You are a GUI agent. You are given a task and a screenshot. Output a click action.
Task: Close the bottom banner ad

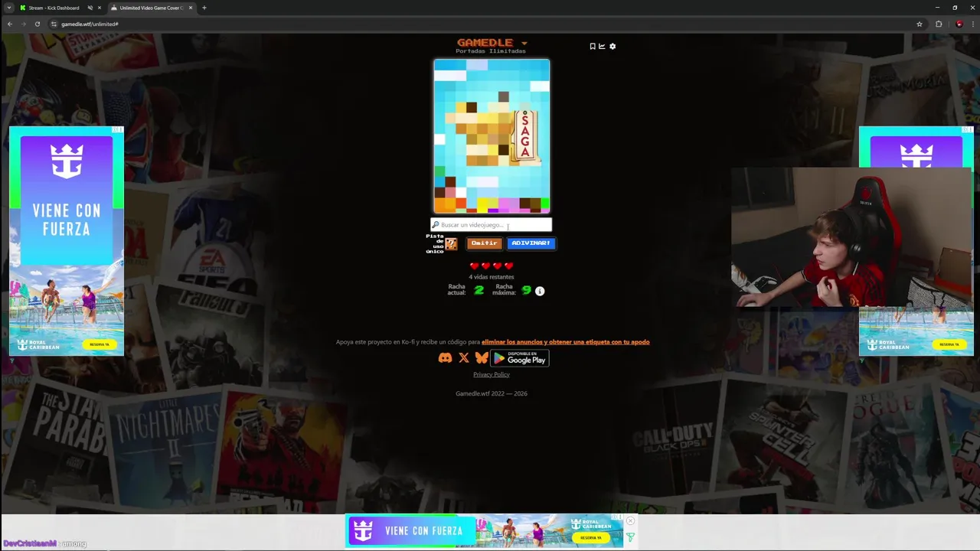coord(630,521)
